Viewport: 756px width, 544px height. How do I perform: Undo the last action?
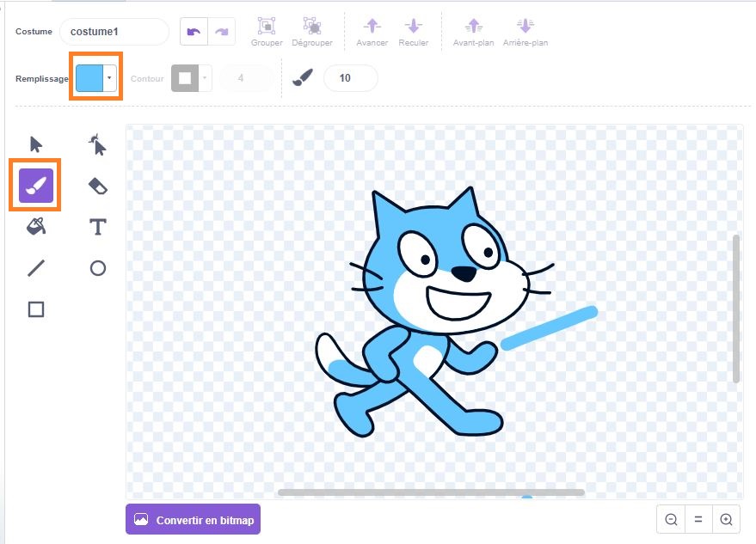[194, 32]
